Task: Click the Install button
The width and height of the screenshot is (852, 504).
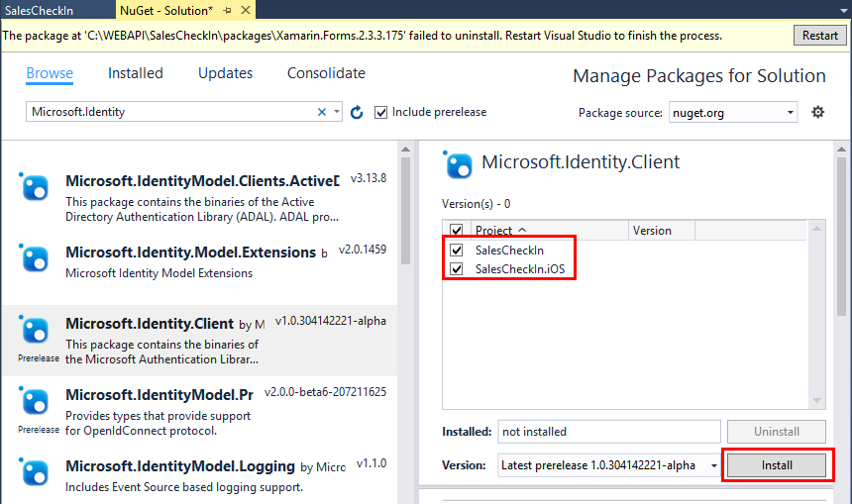Action: [x=777, y=465]
